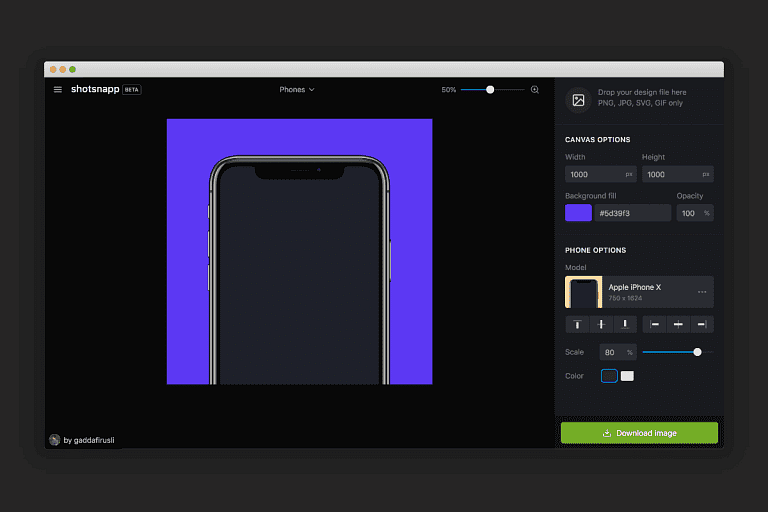Screen dimensions: 768x512
Task: Align phone to left edge
Action: (654, 324)
